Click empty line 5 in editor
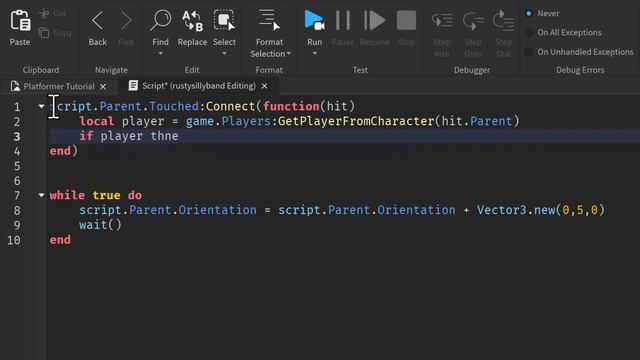This screenshot has width=640, height=360. (x=343, y=166)
